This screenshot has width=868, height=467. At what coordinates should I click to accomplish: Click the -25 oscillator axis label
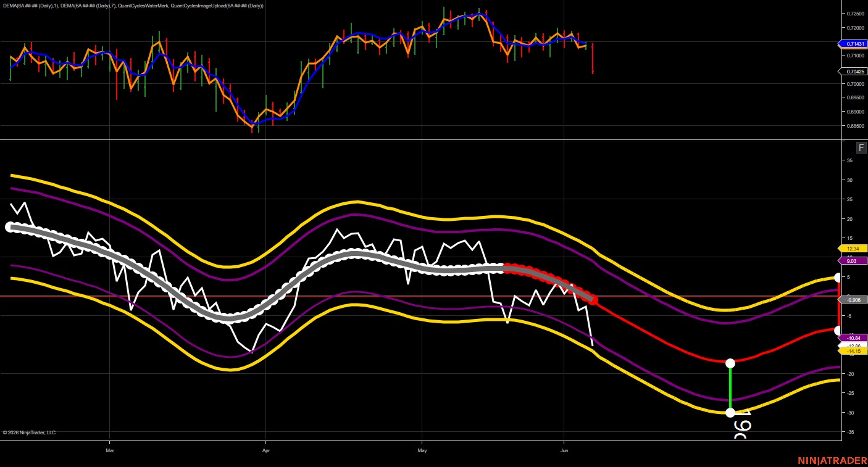(850, 393)
